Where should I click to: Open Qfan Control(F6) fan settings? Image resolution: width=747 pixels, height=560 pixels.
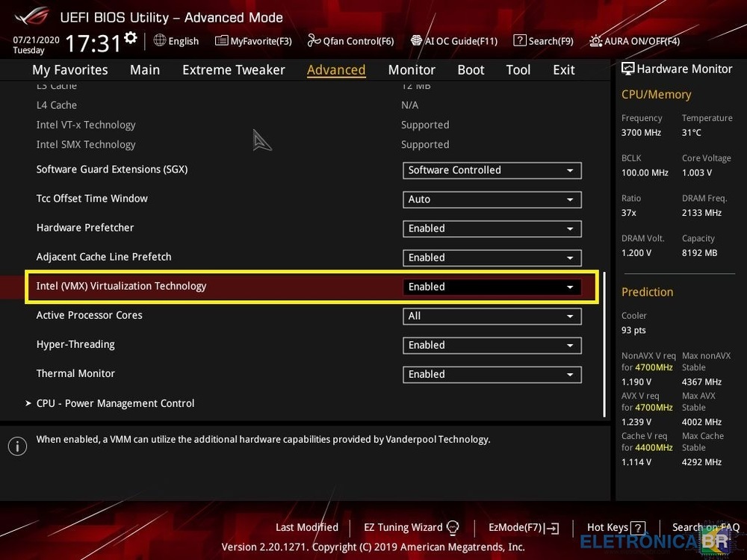tap(350, 41)
